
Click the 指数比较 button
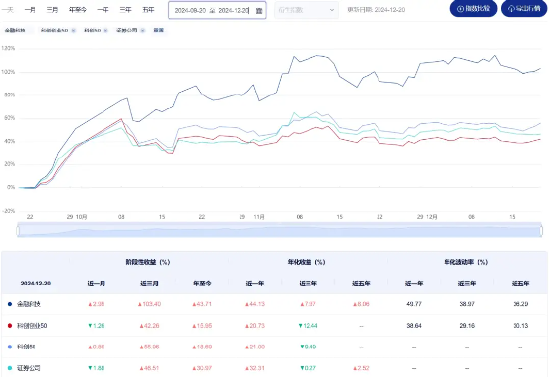pos(473,8)
